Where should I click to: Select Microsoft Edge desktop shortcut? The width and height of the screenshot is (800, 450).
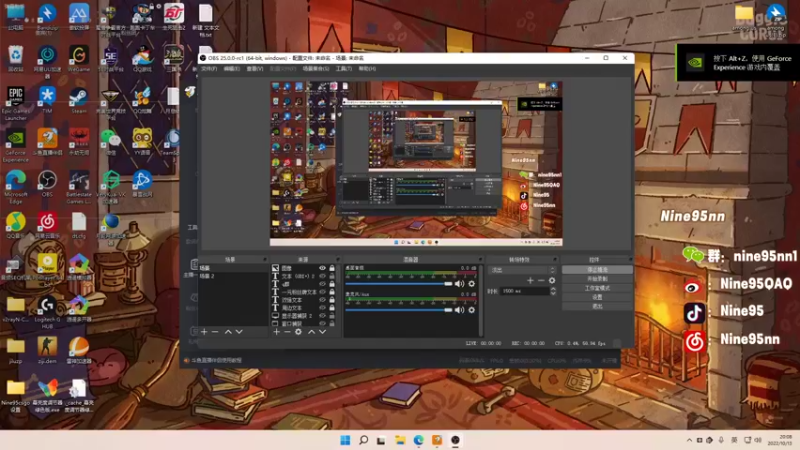(x=15, y=187)
